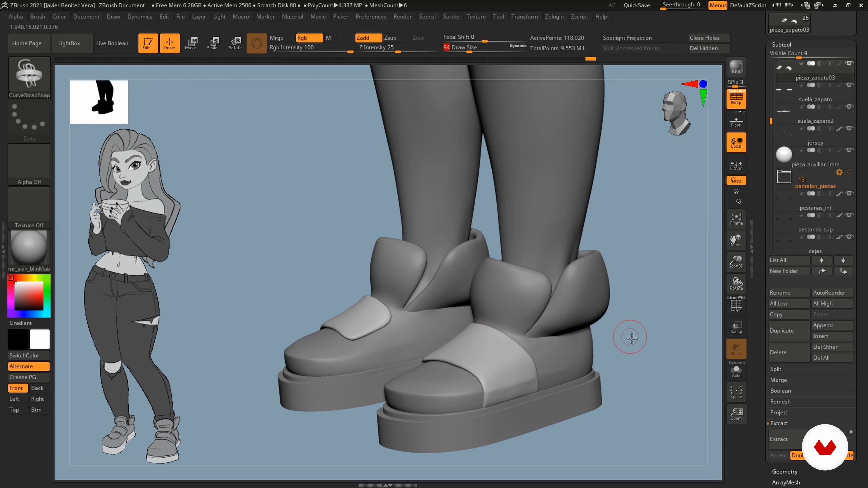Expand the Split section
This screenshot has height=488, width=868.
(775, 369)
